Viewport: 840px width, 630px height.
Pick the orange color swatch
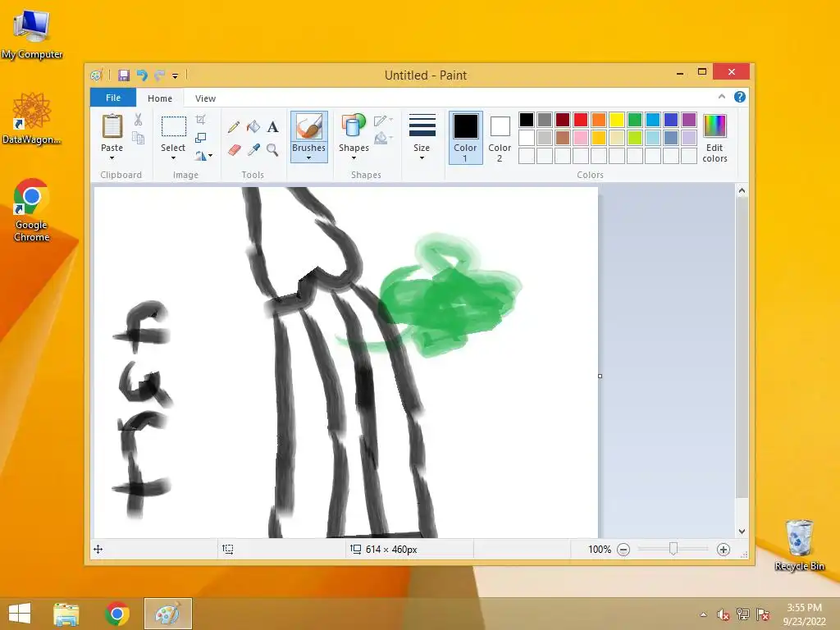tap(599, 120)
